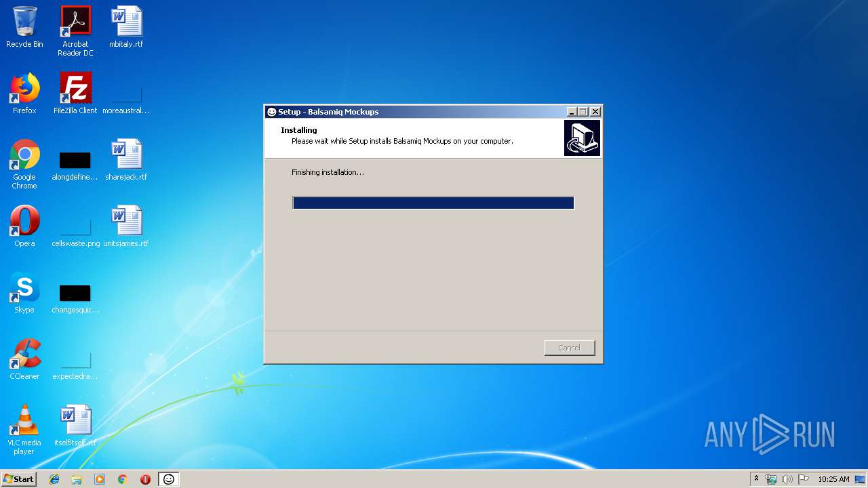Click the Setup title bar smiley icon
This screenshot has height=488, width=868.
pos(271,112)
